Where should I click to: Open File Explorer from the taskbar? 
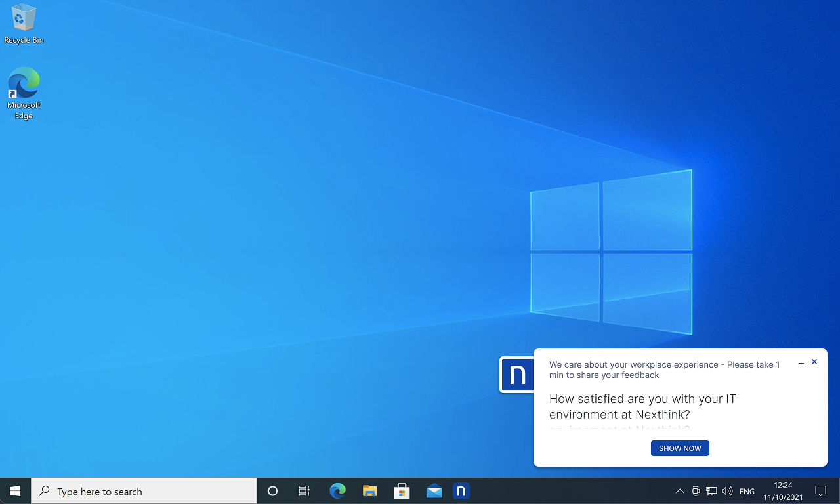tap(369, 491)
